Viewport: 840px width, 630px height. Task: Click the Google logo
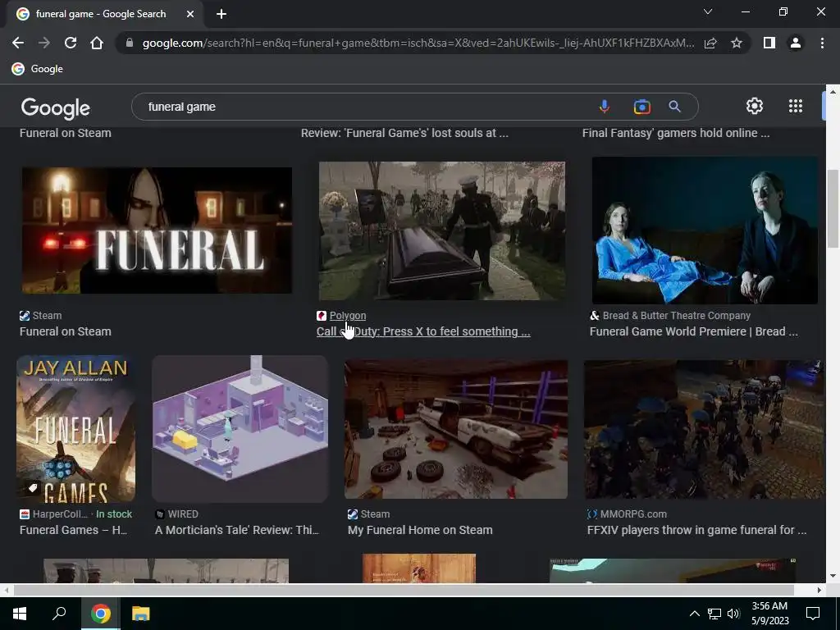point(56,108)
